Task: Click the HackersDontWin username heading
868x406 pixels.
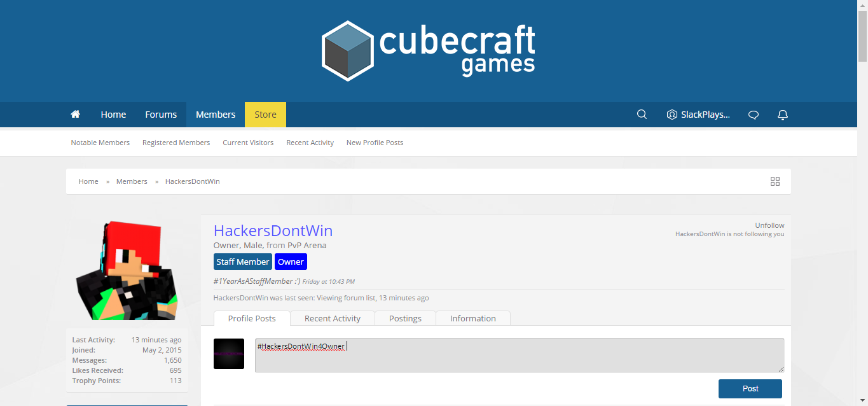Action: pos(273,230)
